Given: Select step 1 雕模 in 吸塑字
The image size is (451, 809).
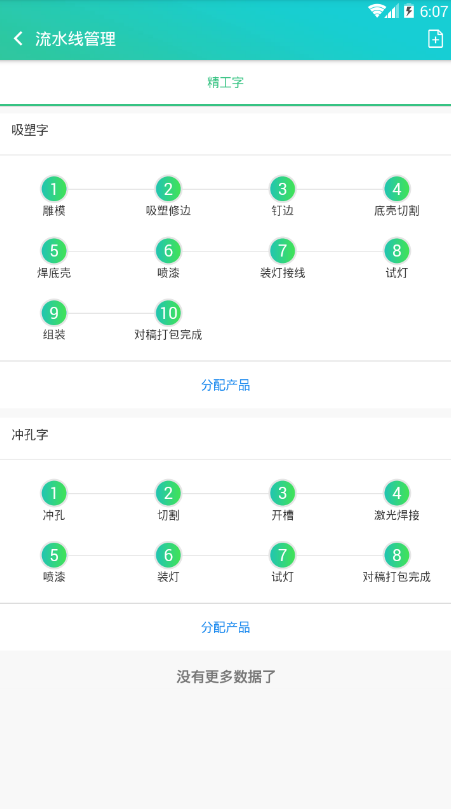Looking at the screenshot, I should 54,189.
